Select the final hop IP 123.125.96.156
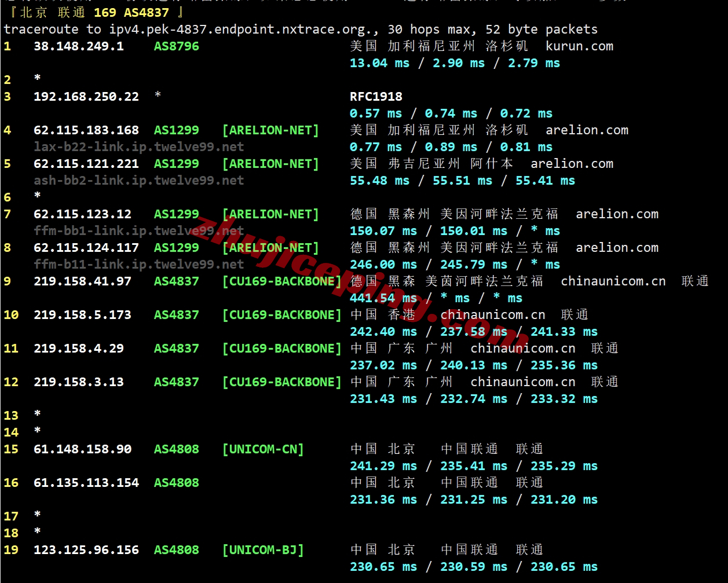728x583 pixels. tap(86, 550)
